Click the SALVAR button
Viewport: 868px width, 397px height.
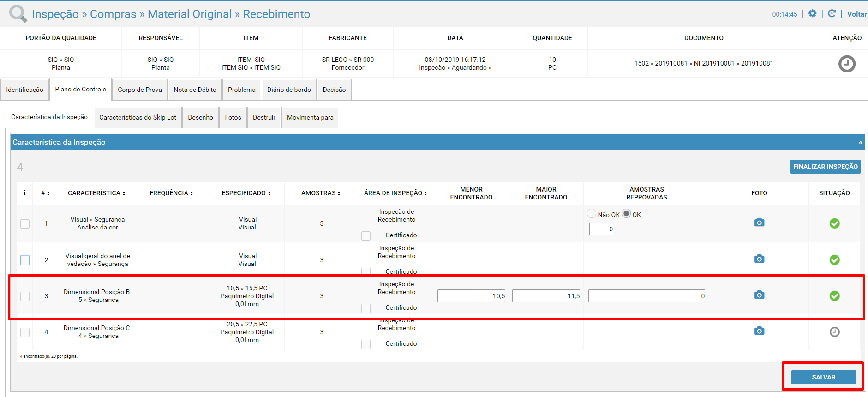[823, 377]
